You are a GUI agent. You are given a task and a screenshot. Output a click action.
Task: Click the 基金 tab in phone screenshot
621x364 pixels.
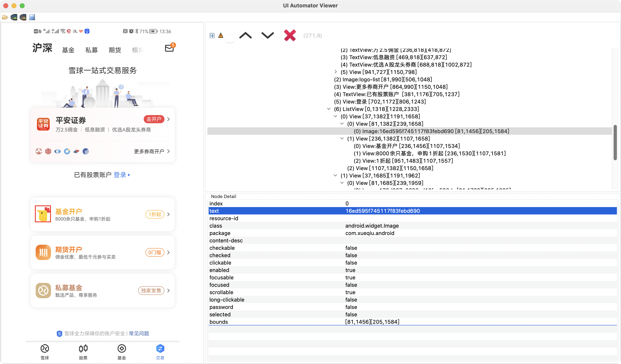point(68,50)
